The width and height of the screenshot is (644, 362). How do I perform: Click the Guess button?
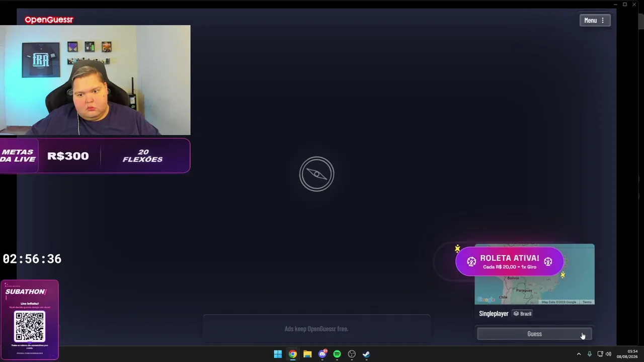pos(534,334)
